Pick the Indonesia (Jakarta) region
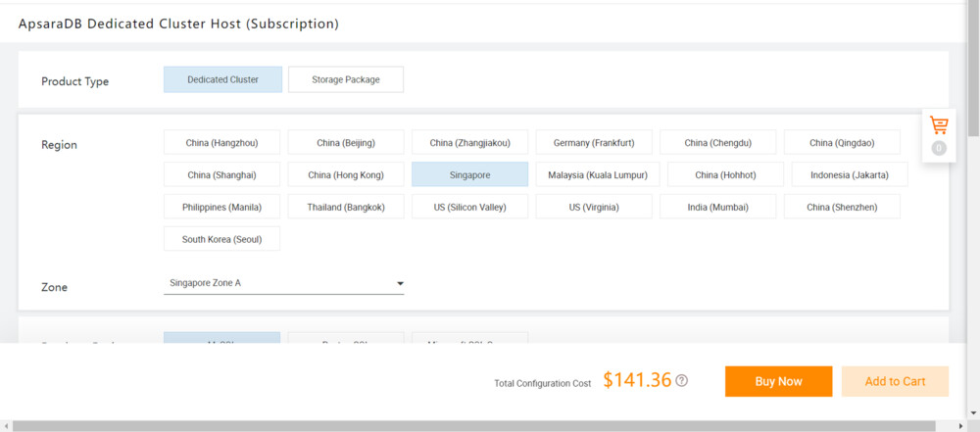This screenshot has width=980, height=432. click(x=849, y=175)
